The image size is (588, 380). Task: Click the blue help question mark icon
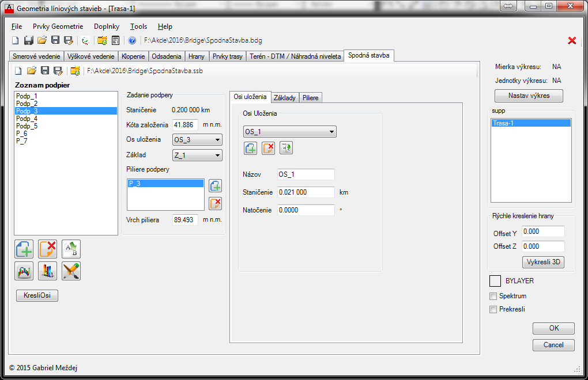(132, 40)
